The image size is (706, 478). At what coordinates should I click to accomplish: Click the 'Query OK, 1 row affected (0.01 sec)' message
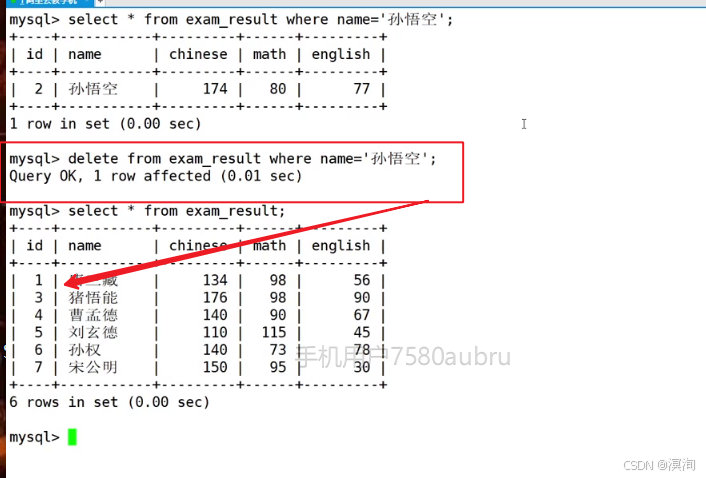tap(155, 176)
